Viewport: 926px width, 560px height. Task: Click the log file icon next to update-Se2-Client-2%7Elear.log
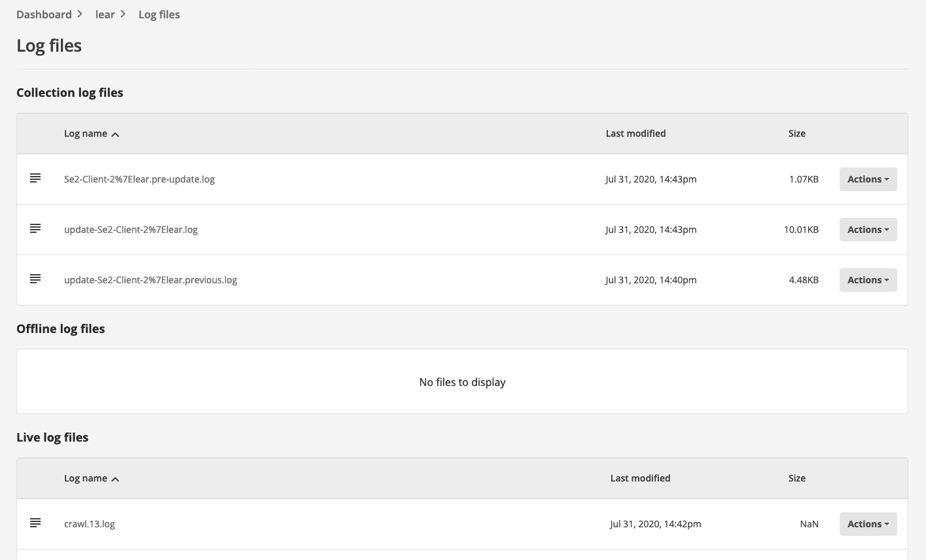35,228
